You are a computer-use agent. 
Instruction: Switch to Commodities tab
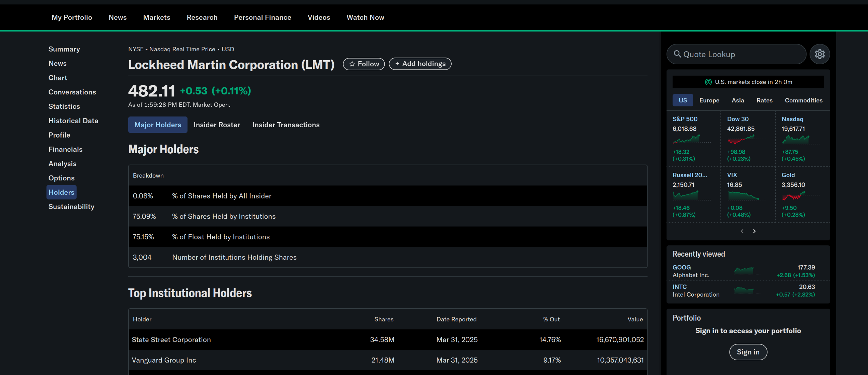(803, 100)
